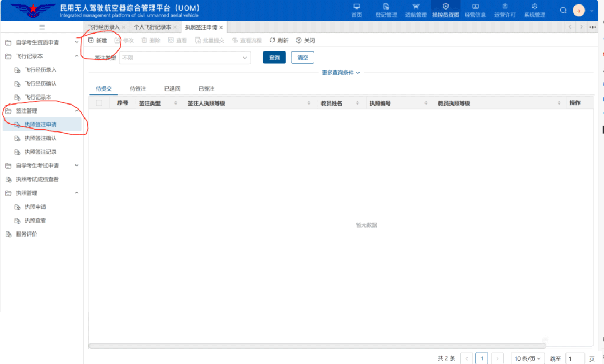Image resolution: width=604 pixels, height=364 pixels.
Task: Sort by 教员执照等级 column
Action: click(x=559, y=103)
